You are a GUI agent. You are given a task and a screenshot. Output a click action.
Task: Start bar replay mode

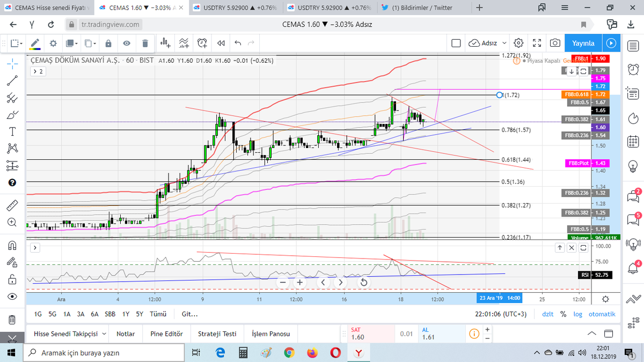click(x=221, y=43)
